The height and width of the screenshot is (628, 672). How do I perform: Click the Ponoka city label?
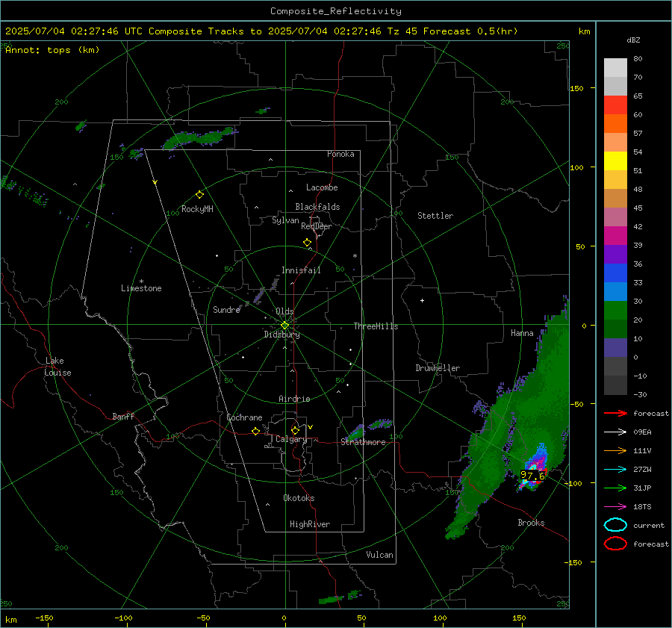click(340, 154)
